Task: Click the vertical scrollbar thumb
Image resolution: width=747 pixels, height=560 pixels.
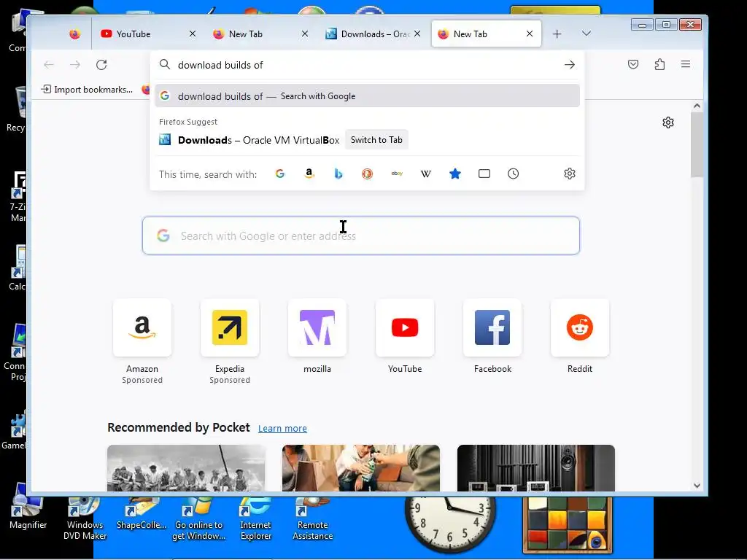Action: pos(697,145)
